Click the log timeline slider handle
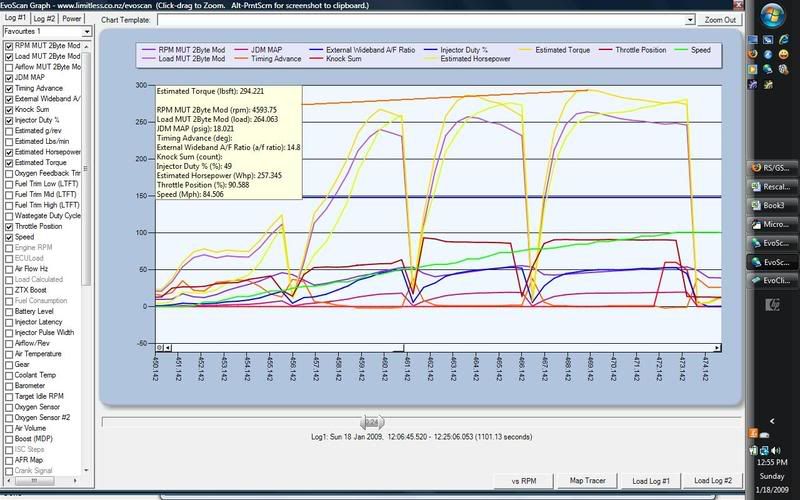This screenshot has width=800, height=500. 370,422
